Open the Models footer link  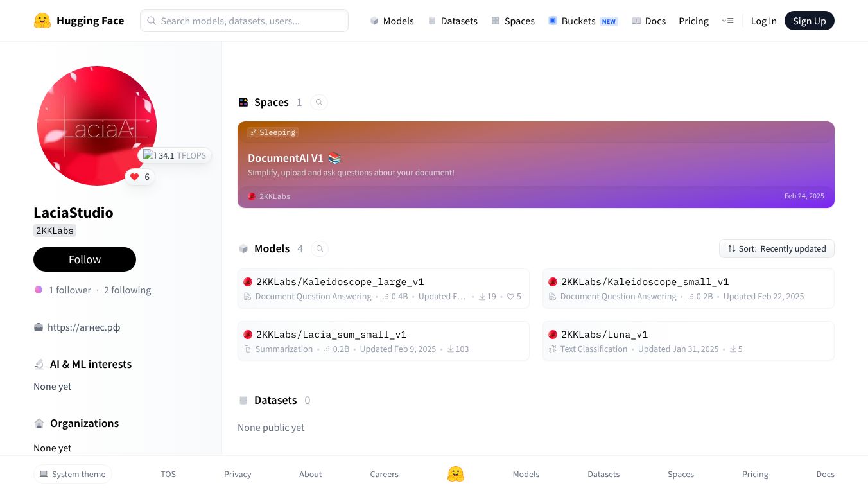(x=526, y=474)
